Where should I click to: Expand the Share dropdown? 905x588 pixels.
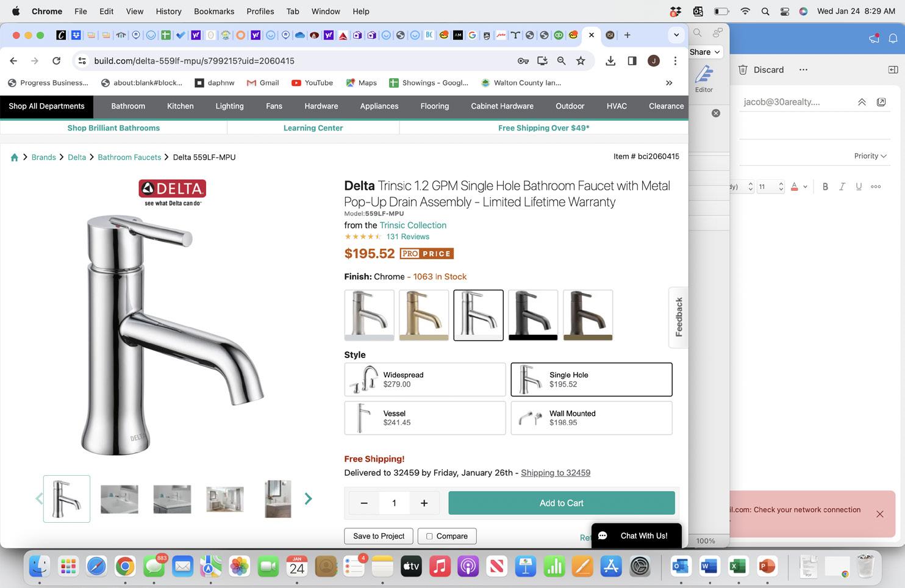(706, 52)
